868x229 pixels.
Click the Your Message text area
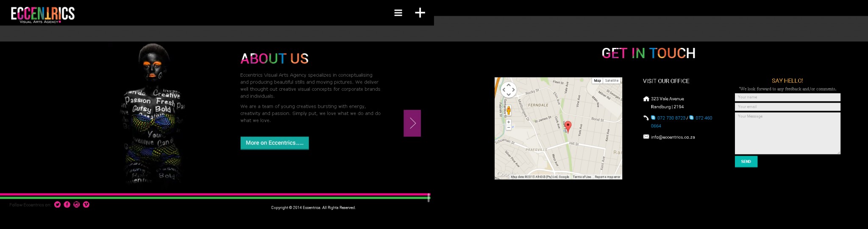(787, 133)
